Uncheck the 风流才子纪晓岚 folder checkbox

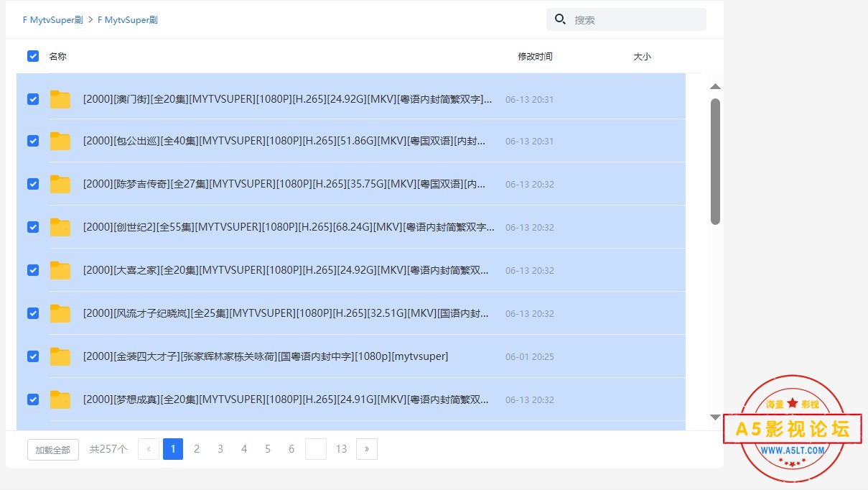click(x=33, y=313)
